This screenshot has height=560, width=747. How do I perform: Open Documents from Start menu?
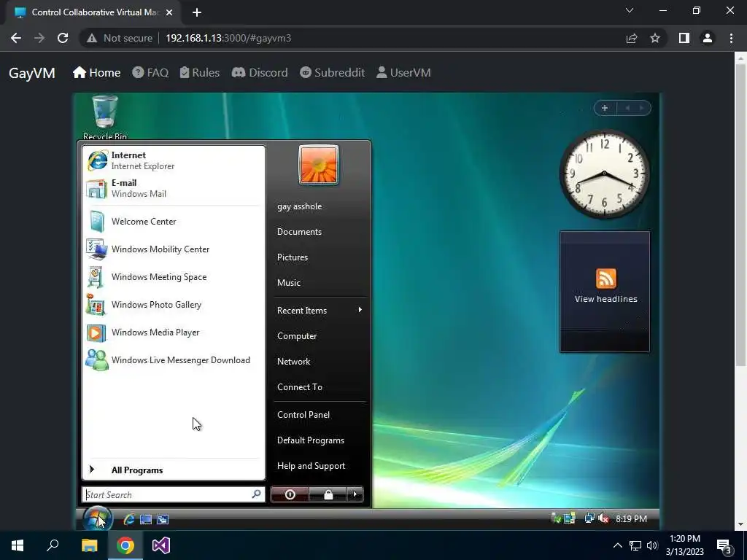[x=299, y=232]
